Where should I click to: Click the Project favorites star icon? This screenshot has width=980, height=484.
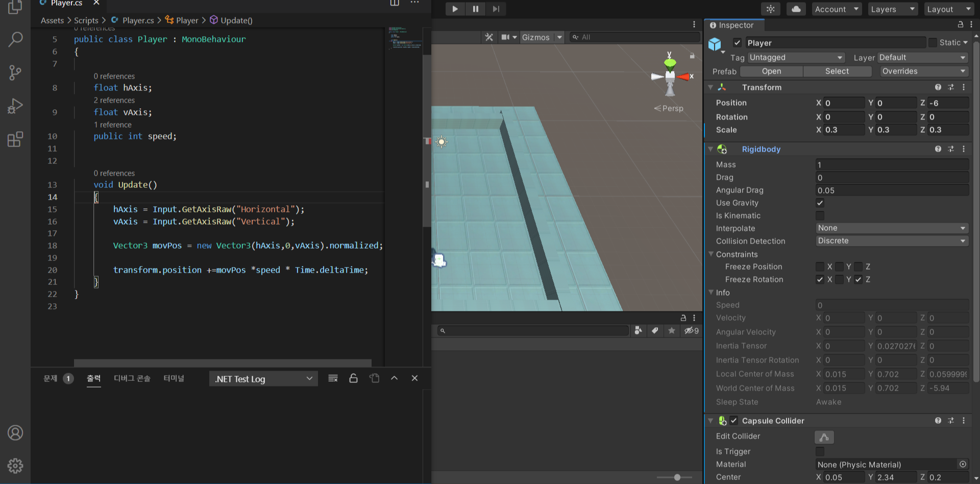coord(672,331)
